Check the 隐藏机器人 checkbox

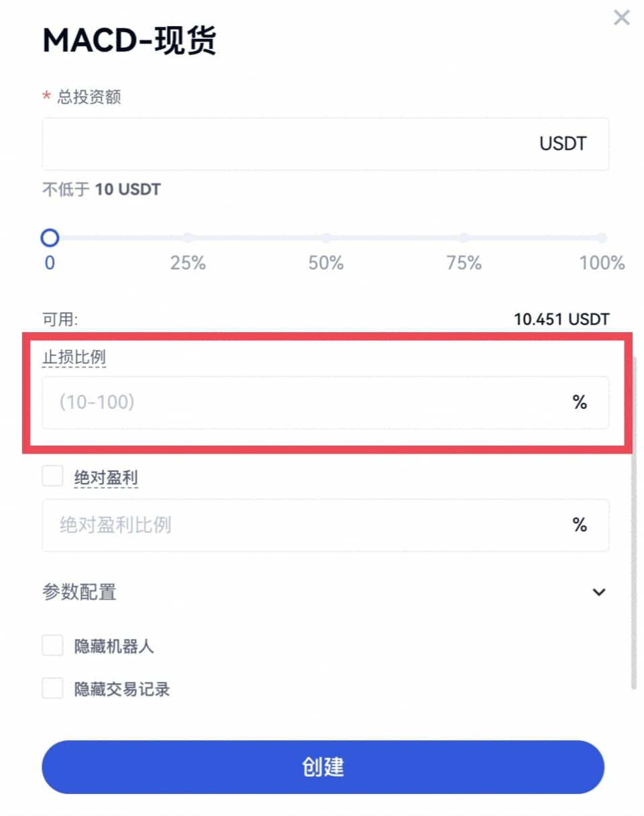52,646
